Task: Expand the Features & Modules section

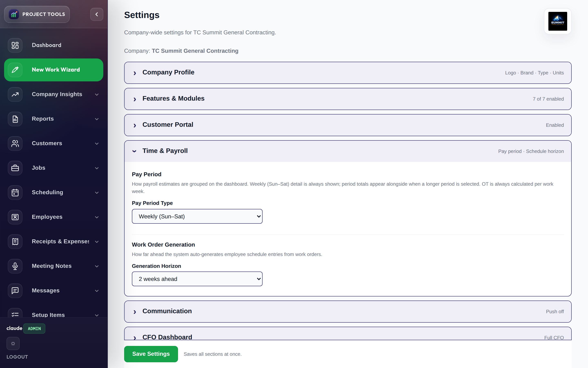Action: 348,99
